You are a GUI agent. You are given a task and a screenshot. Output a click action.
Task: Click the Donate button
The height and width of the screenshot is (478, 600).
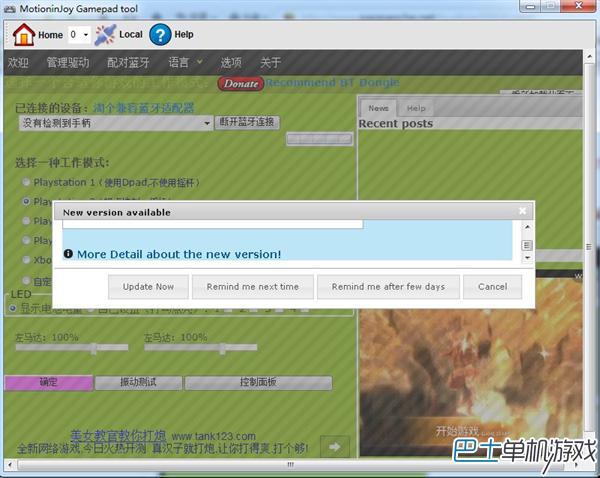coord(241,84)
